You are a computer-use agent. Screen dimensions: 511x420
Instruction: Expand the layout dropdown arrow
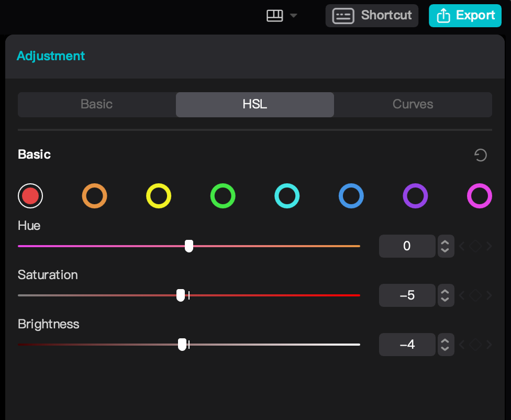coord(294,16)
